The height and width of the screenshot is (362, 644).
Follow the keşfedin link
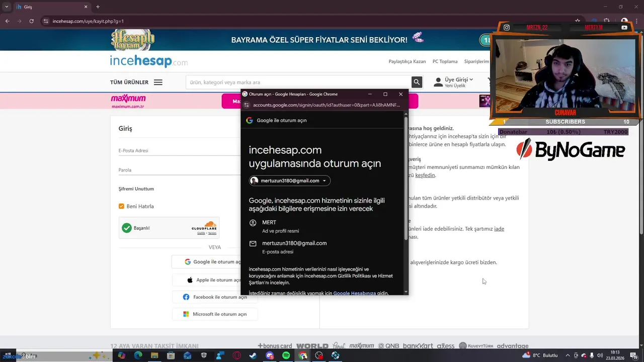pyautogui.click(x=425, y=175)
